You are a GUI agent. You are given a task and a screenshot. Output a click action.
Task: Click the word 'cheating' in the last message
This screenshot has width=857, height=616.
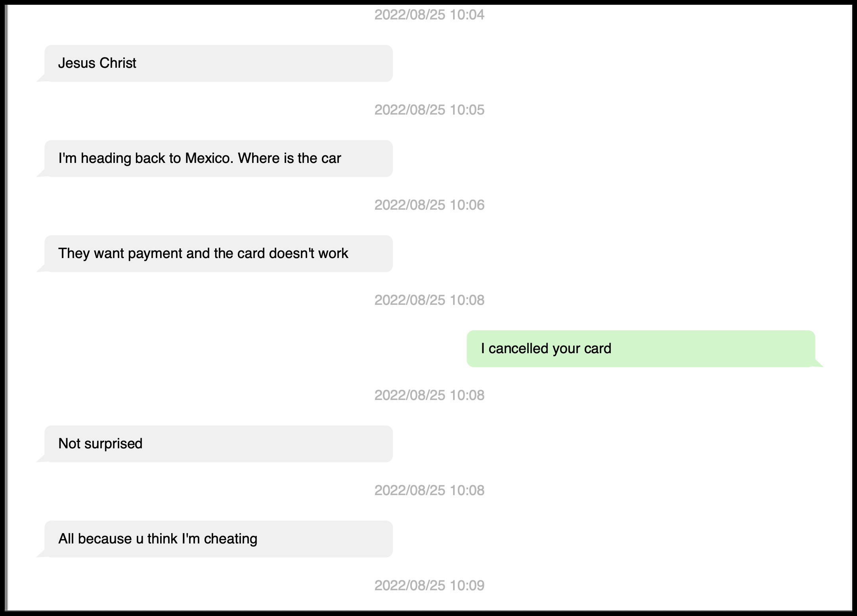[230, 539]
